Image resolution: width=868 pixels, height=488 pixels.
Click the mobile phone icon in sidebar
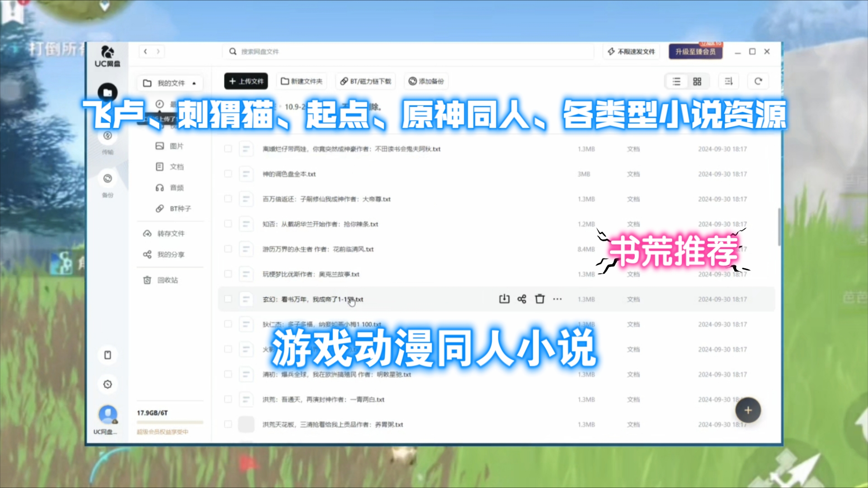click(108, 355)
